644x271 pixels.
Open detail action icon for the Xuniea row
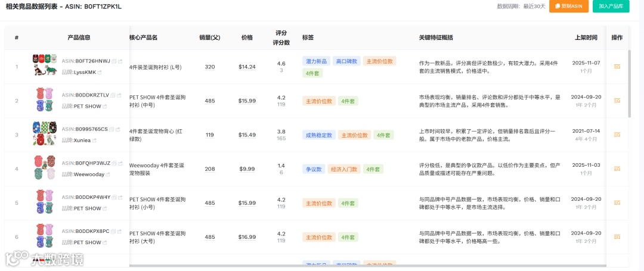(x=617, y=135)
